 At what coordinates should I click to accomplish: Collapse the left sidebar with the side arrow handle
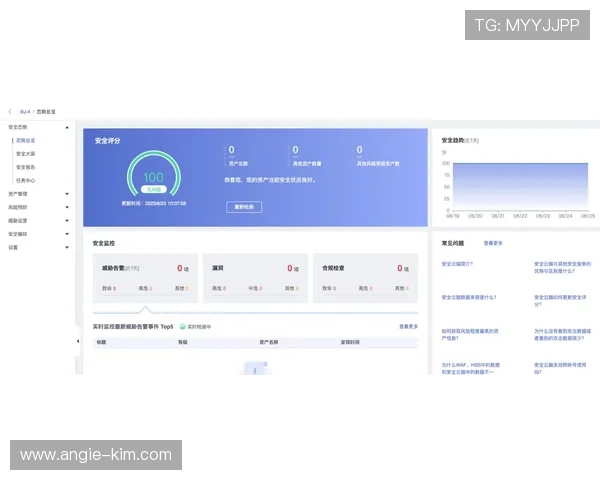[x=78, y=341]
